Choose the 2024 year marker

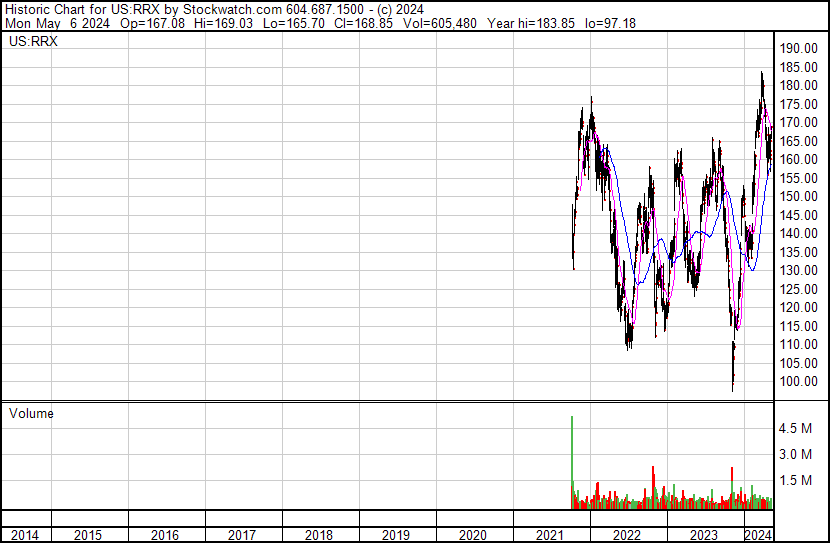point(757,535)
